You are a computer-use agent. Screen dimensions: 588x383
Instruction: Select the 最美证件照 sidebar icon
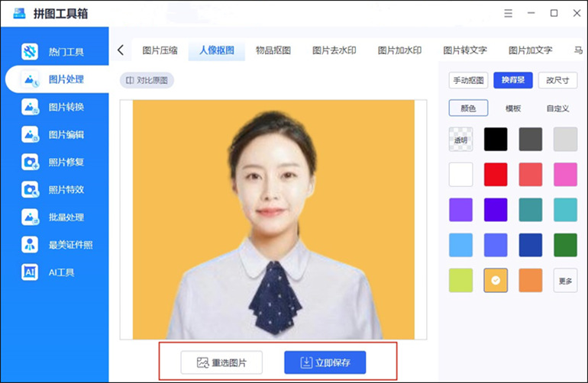[31, 244]
